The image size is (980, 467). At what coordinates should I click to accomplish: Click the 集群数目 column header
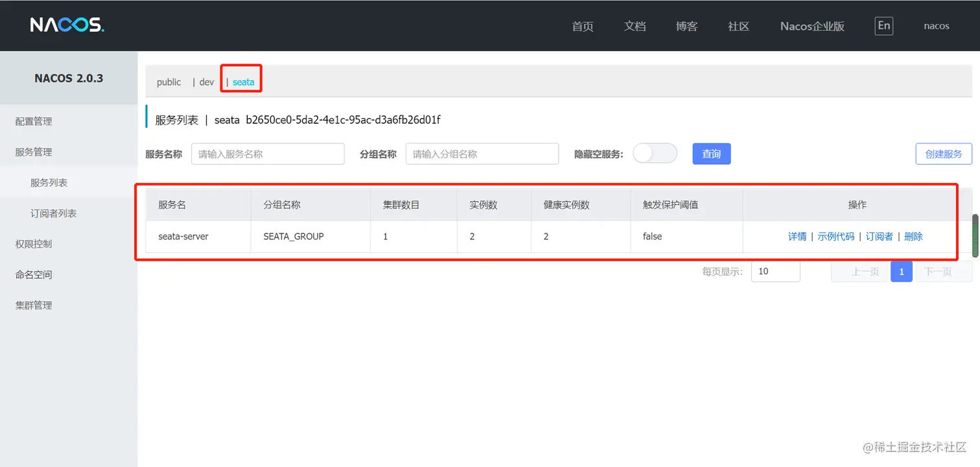click(x=414, y=204)
